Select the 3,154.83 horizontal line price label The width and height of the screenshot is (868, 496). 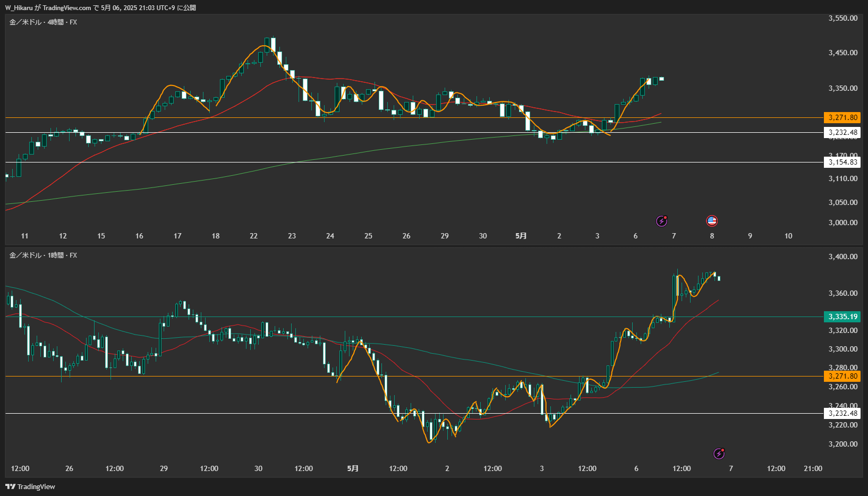coord(842,162)
